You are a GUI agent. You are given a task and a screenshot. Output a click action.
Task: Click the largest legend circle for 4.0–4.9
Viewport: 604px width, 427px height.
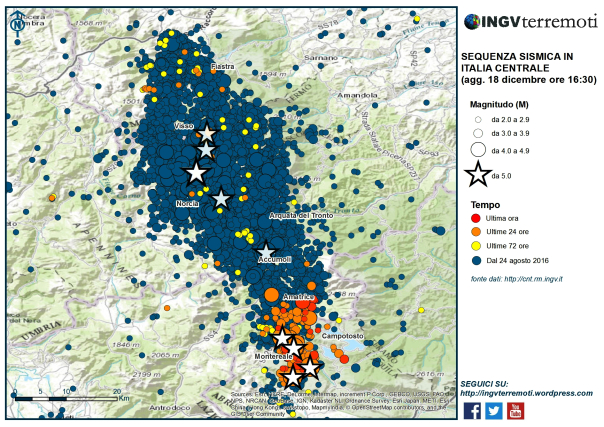pyautogui.click(x=478, y=150)
